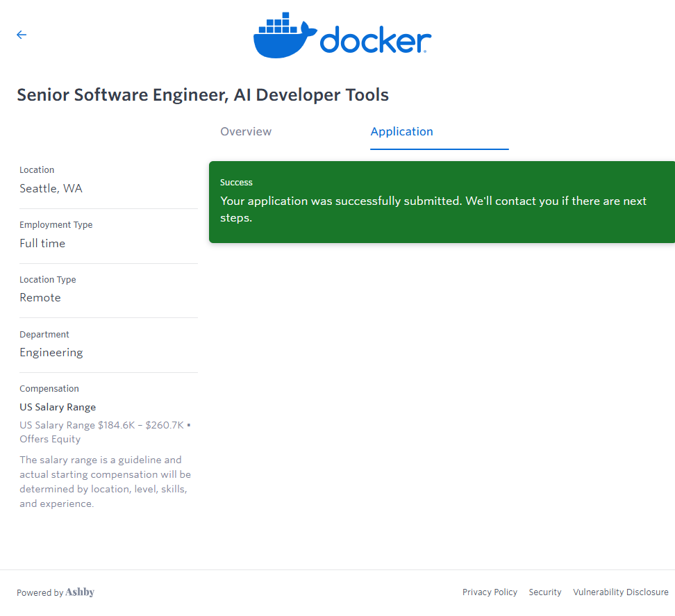This screenshot has height=616, width=675.
Task: Select the Application tab
Action: click(x=401, y=131)
